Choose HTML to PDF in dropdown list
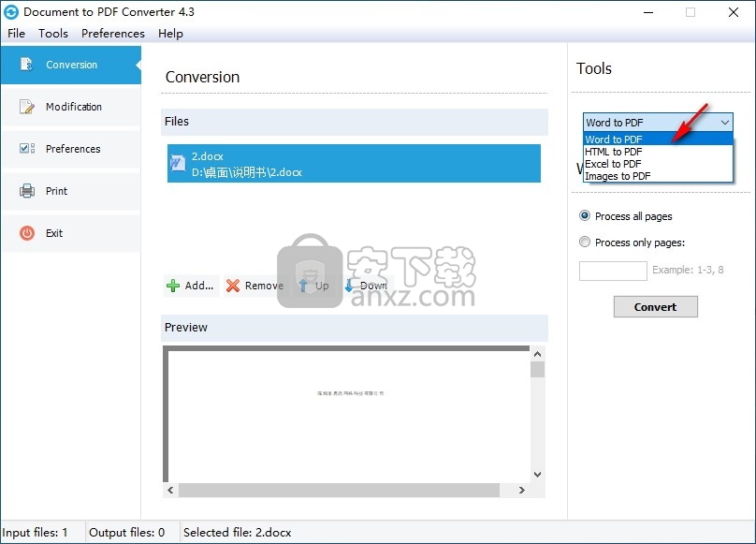Screen dimensions: 756x544 click(658, 152)
